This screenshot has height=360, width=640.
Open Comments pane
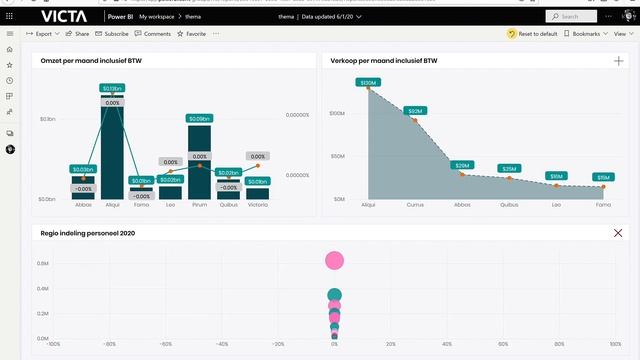[x=153, y=33]
